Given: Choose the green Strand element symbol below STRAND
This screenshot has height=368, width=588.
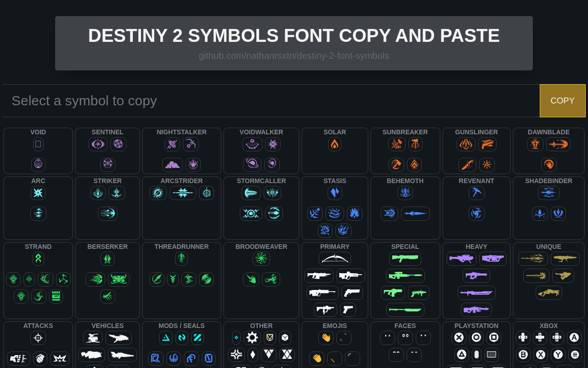Looking at the screenshot, I should (38, 259).
